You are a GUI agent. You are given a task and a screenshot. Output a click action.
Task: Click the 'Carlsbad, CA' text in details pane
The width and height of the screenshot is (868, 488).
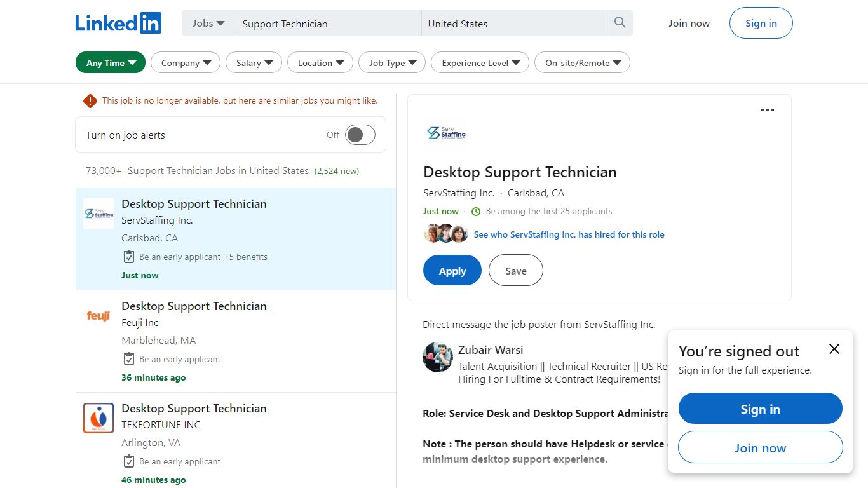pyautogui.click(x=536, y=193)
